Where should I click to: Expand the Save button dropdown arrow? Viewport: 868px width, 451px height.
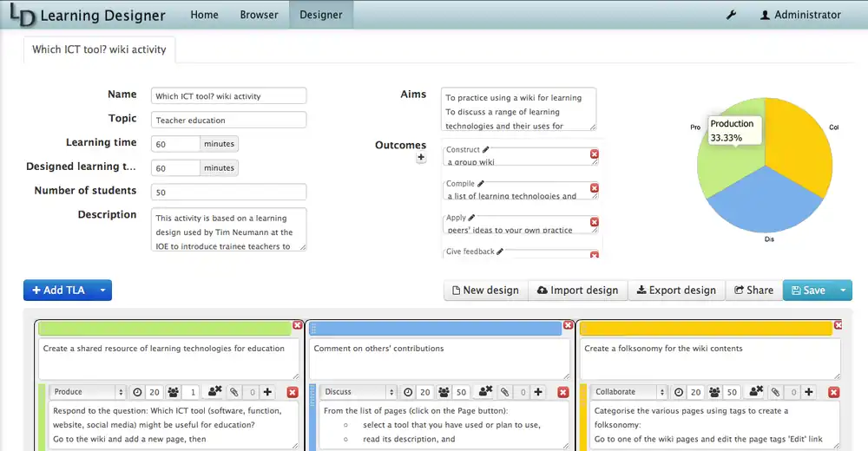[x=842, y=291]
